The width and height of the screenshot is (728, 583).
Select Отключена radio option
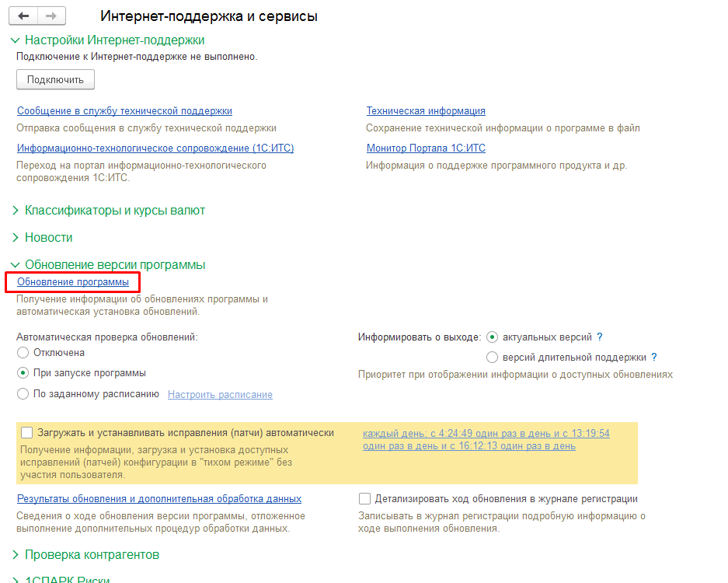23,353
